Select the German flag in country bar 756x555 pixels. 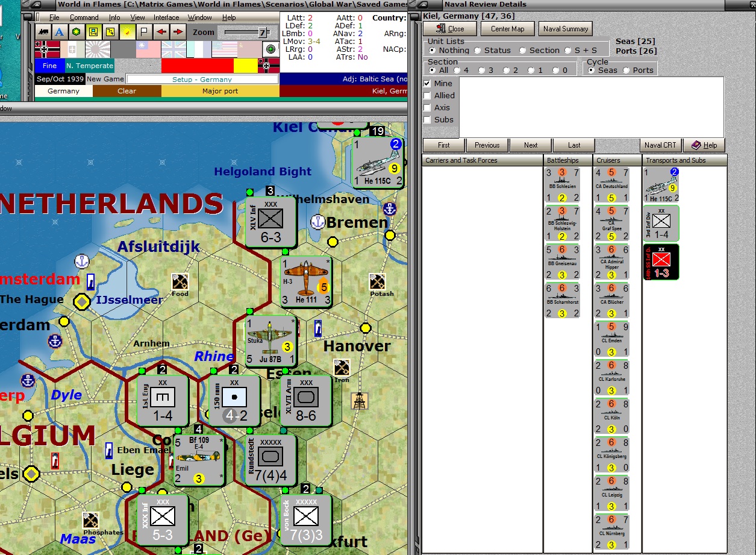pyautogui.click(x=47, y=49)
